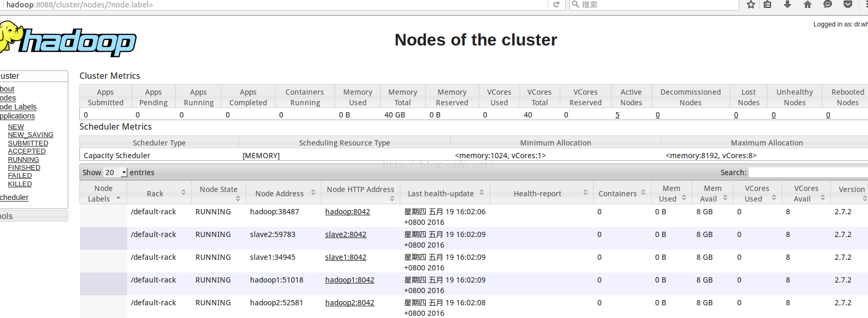Sort nodes by the VCores Avail column

point(806,193)
